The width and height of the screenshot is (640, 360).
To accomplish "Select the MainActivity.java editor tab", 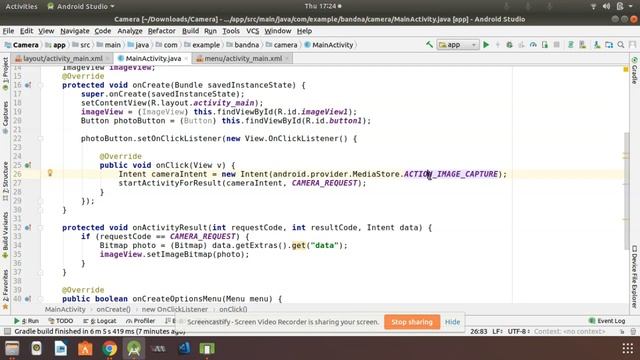I will click(153, 58).
